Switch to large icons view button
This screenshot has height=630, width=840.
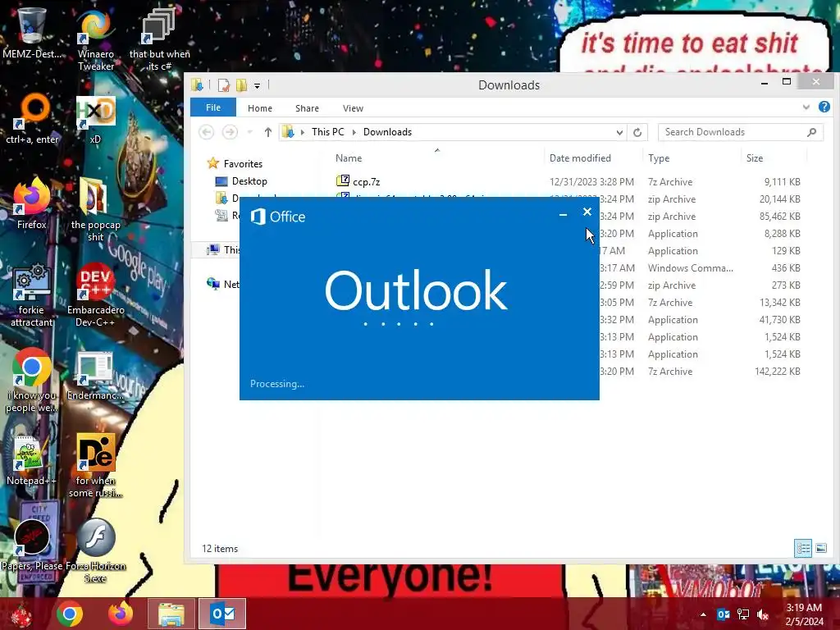[820, 548]
